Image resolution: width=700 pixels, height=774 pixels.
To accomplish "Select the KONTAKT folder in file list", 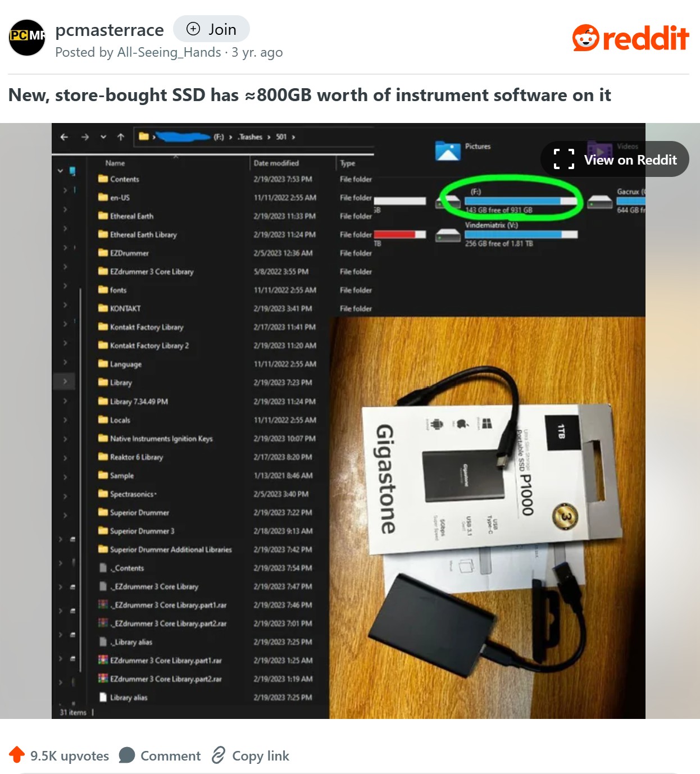I will [x=125, y=308].
